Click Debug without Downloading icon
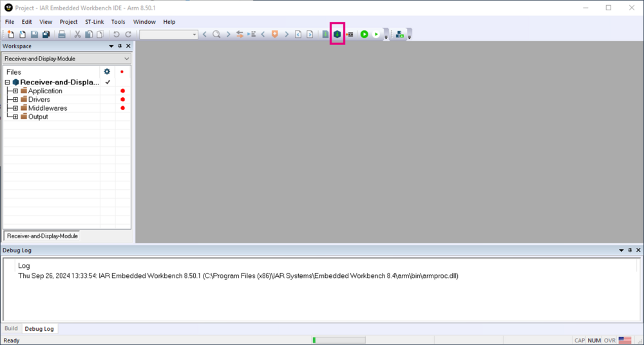This screenshot has width=644, height=345. [376, 35]
